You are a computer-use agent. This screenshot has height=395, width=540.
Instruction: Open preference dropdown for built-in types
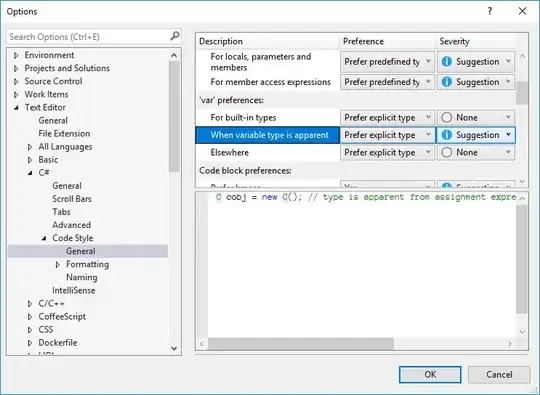387,117
